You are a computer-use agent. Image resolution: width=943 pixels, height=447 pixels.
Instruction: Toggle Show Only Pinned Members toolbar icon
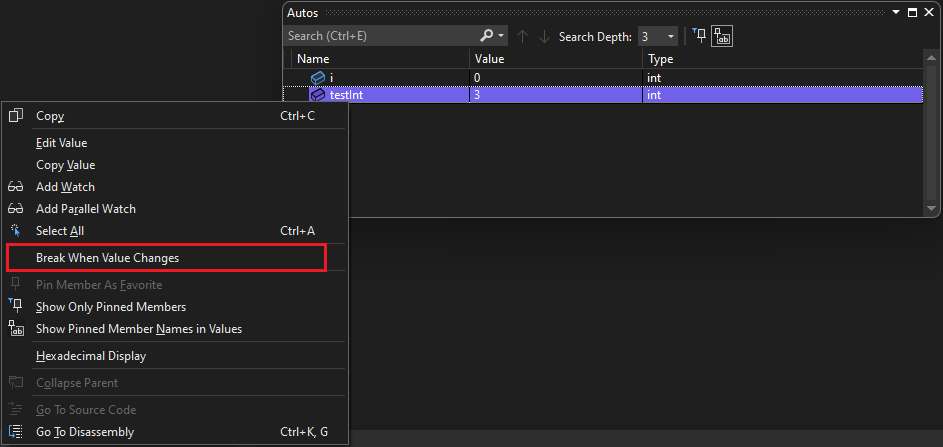pyautogui.click(x=700, y=36)
